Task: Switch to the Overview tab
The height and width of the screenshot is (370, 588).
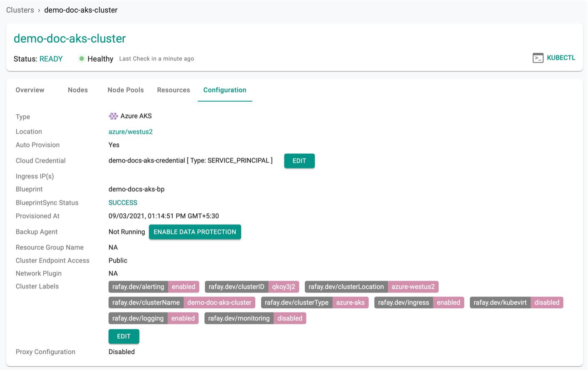Action: pos(30,90)
